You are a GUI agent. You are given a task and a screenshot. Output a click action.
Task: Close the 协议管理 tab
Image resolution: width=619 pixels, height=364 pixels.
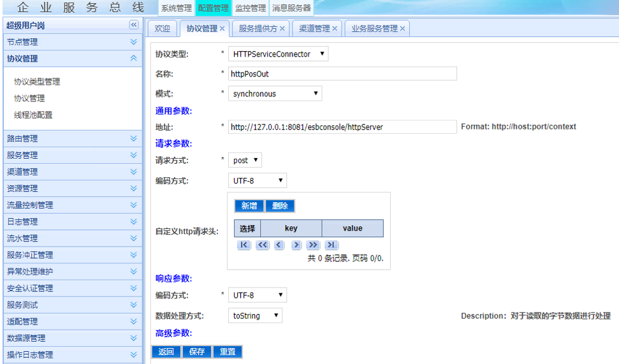point(222,29)
